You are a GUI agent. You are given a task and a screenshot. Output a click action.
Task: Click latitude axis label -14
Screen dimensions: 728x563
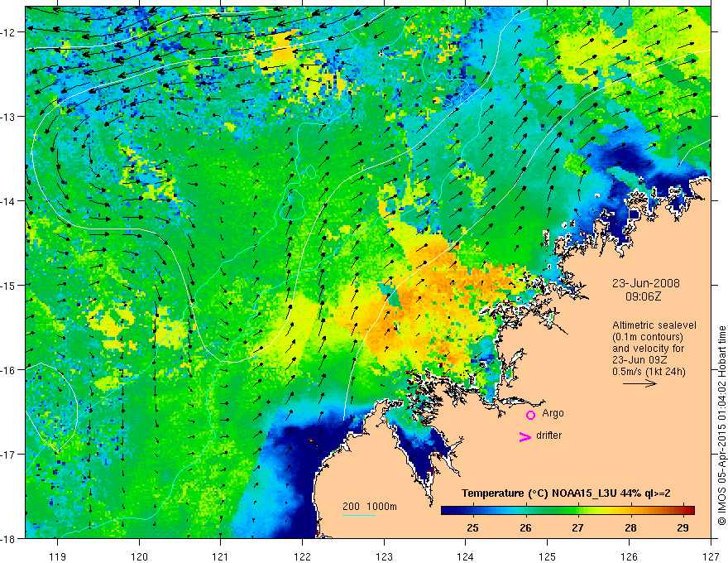pos(9,201)
